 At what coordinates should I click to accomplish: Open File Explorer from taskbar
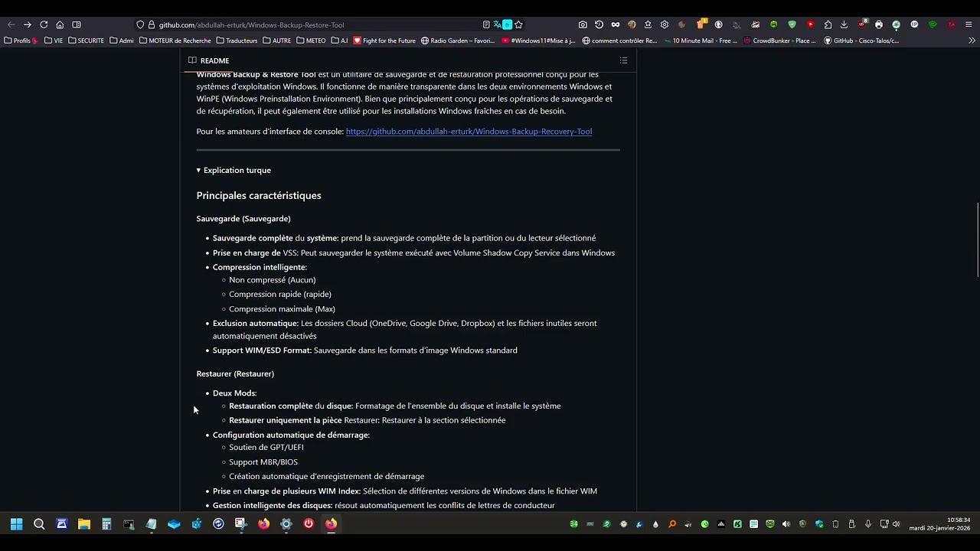84,524
